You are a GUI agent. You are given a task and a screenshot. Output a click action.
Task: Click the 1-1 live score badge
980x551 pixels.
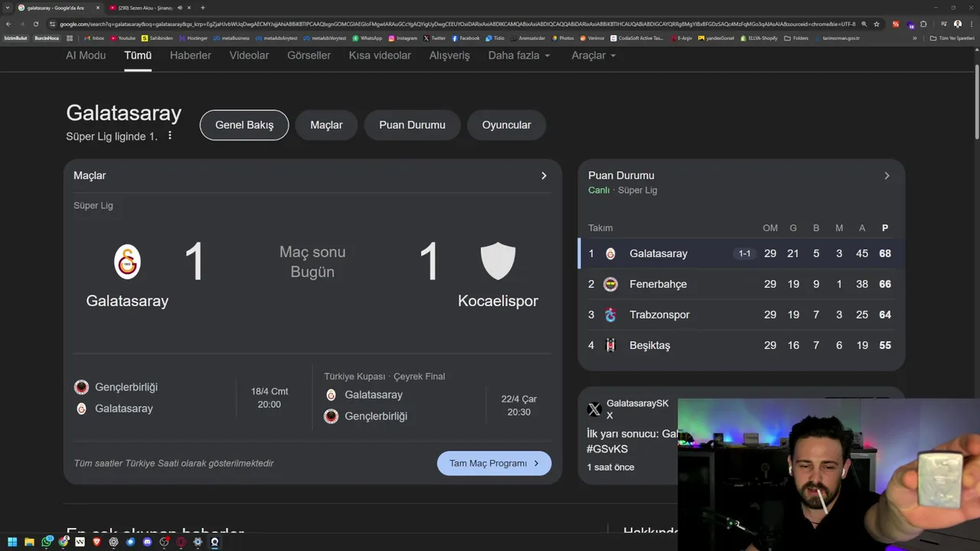click(744, 253)
